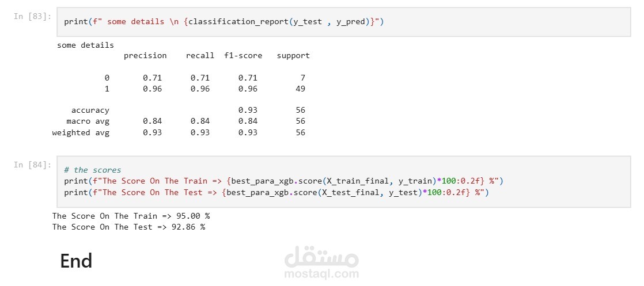Click the 'macro avg' row label
This screenshot has width=644, height=286.
pyautogui.click(x=88, y=121)
